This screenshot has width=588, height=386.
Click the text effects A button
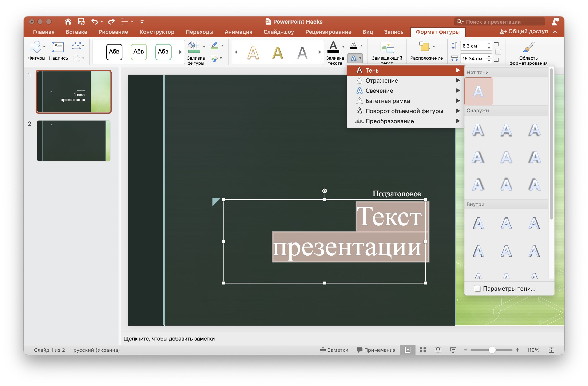click(354, 59)
